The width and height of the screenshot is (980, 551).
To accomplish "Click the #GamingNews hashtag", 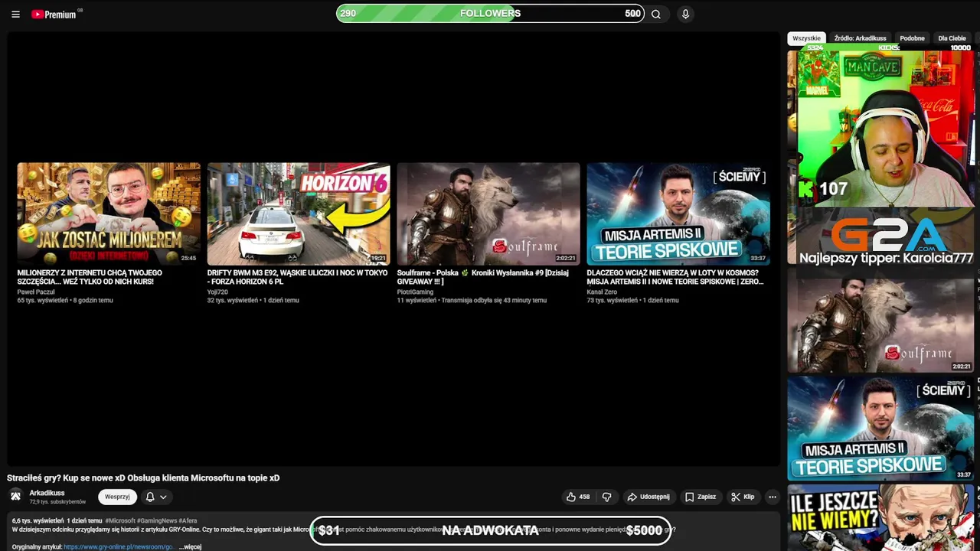I will [x=156, y=520].
